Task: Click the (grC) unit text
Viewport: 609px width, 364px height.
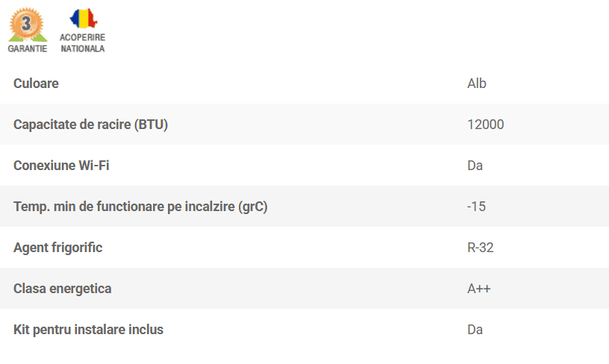Action: 253,207
